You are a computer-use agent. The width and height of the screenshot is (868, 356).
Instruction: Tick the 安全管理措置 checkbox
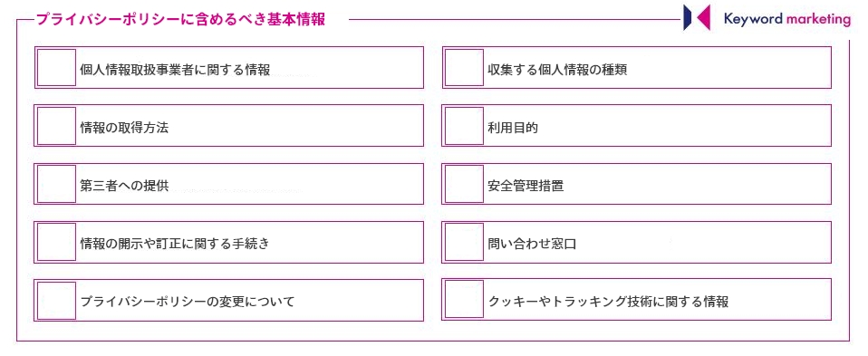(464, 184)
